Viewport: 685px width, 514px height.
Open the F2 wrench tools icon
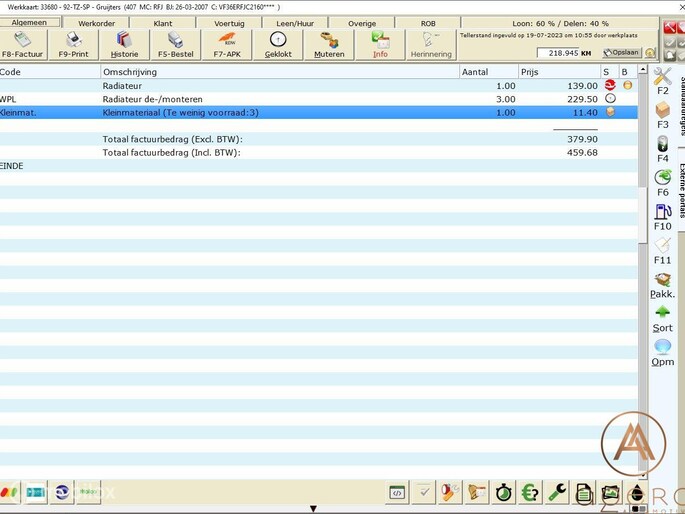pyautogui.click(x=662, y=80)
